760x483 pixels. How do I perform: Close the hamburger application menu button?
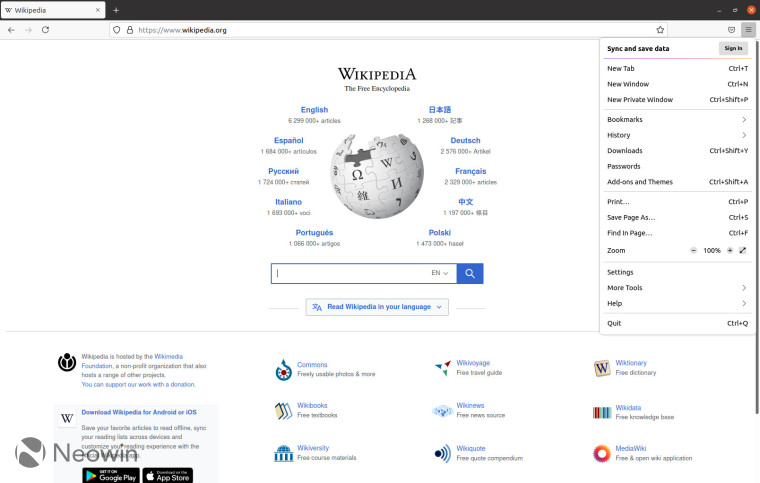(748, 30)
